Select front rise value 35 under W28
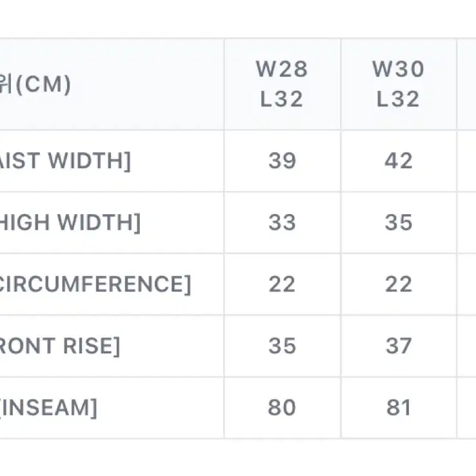This screenshot has width=476, height=476. point(282,346)
